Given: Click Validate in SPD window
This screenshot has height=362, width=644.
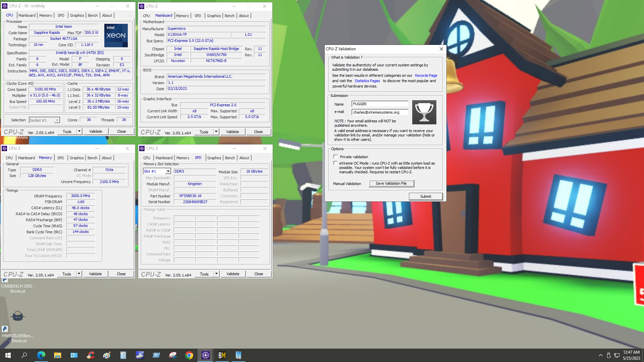Looking at the screenshot, I should (x=233, y=274).
